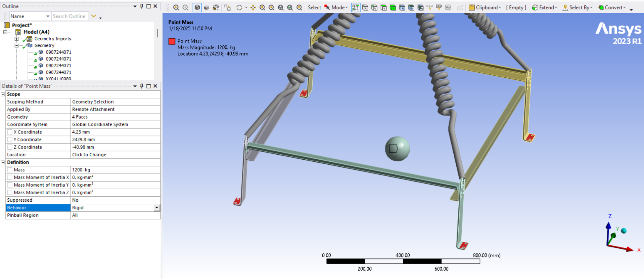Enable the X Coordinate parameter checkbox
Screen dimensions: 644x279
point(10,132)
